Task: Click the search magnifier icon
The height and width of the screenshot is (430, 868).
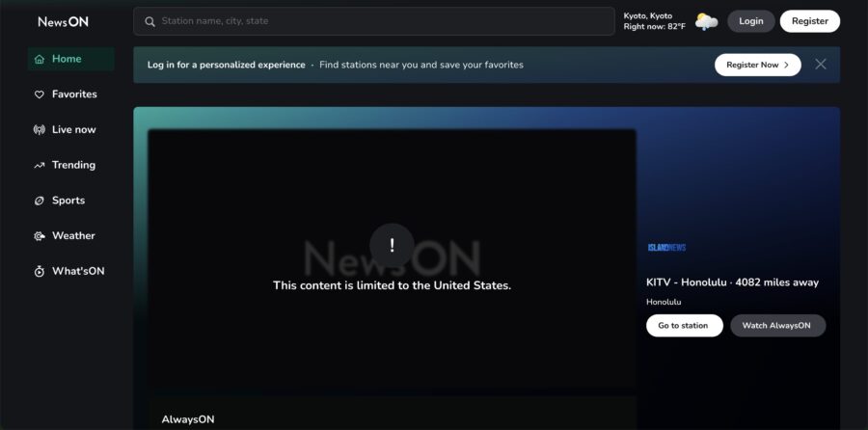Action: tap(149, 21)
